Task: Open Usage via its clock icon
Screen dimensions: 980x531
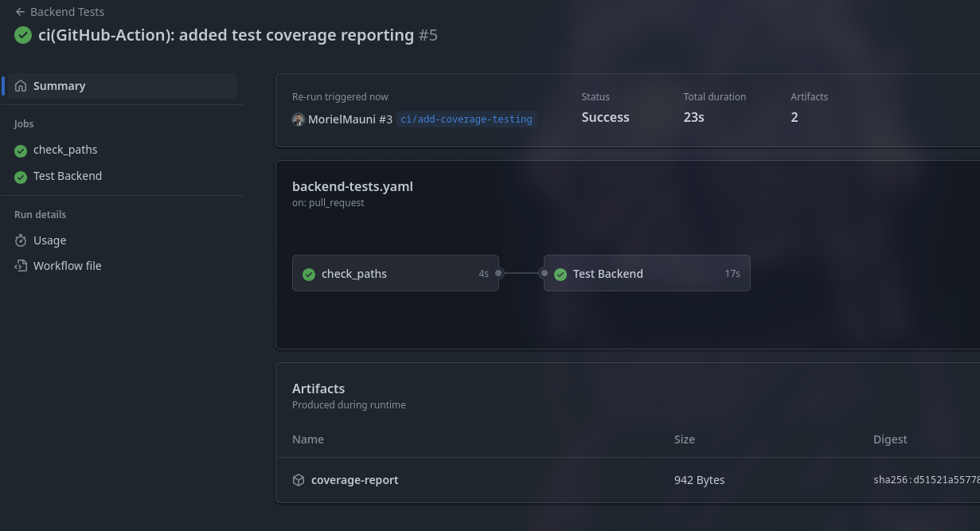Action: [20, 240]
